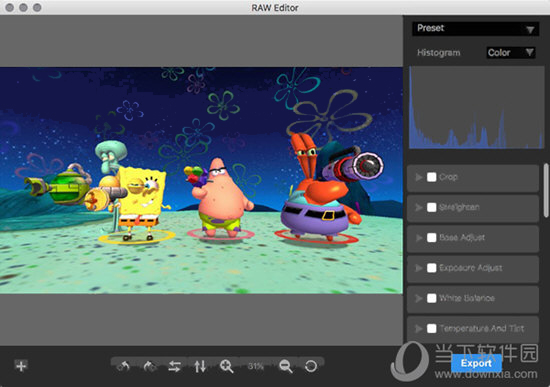Enable the Exposure Adjust checkbox
Screen dimensions: 550x387
pos(431,268)
